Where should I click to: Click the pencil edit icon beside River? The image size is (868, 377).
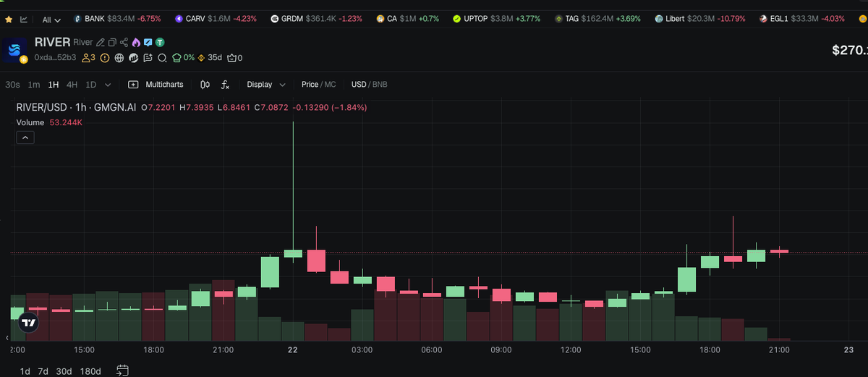pyautogui.click(x=101, y=43)
